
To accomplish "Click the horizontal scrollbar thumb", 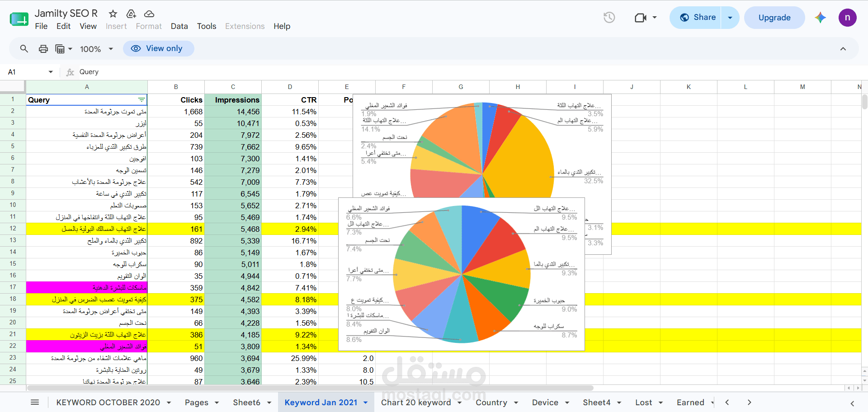I will pos(310,388).
